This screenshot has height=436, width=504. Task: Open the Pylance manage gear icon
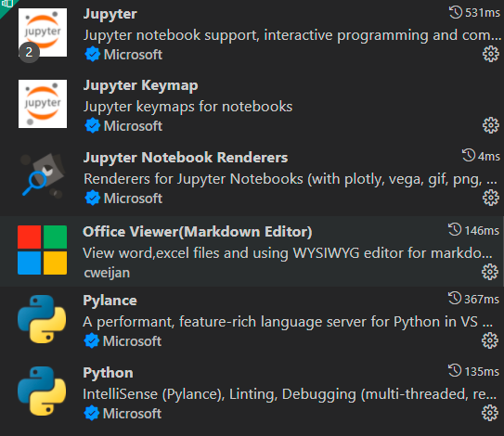click(490, 340)
